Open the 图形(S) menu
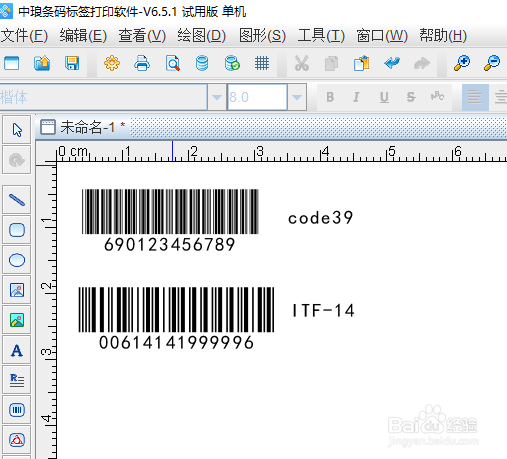Image resolution: width=507 pixels, height=459 pixels. tap(262, 36)
